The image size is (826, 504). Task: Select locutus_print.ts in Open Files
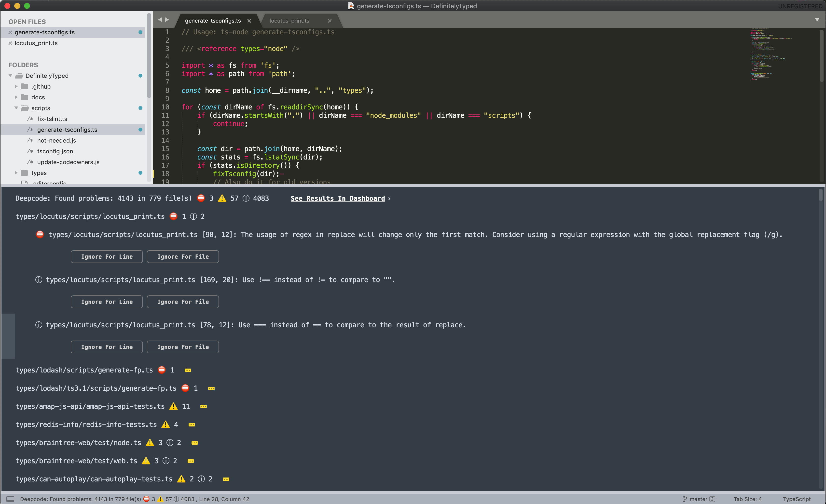click(x=36, y=43)
